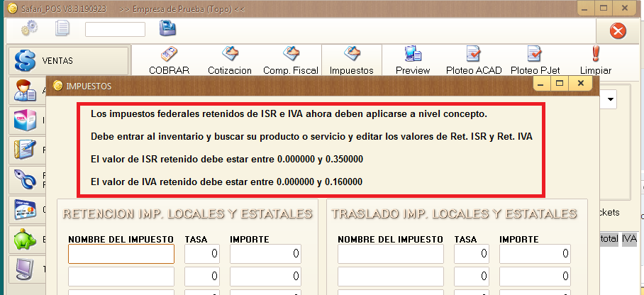The height and width of the screenshot is (295, 644).
Task: Click second retencion TASA field
Action: pos(202,277)
